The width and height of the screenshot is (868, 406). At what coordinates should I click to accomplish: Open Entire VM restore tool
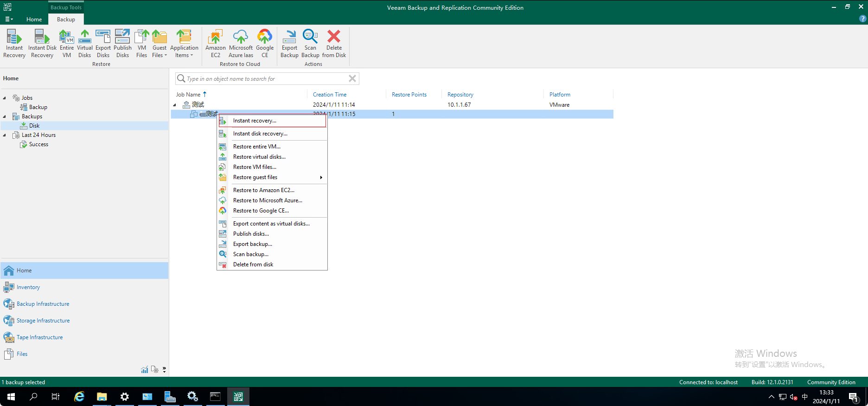point(67,44)
